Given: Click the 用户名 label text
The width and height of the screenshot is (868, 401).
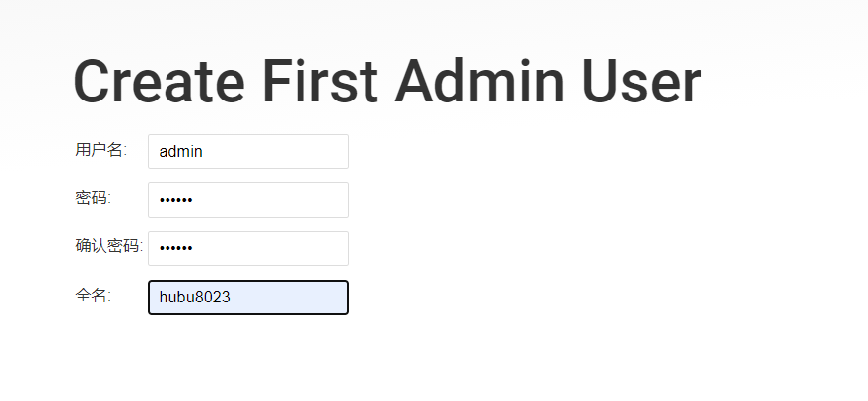Looking at the screenshot, I should coord(100,150).
